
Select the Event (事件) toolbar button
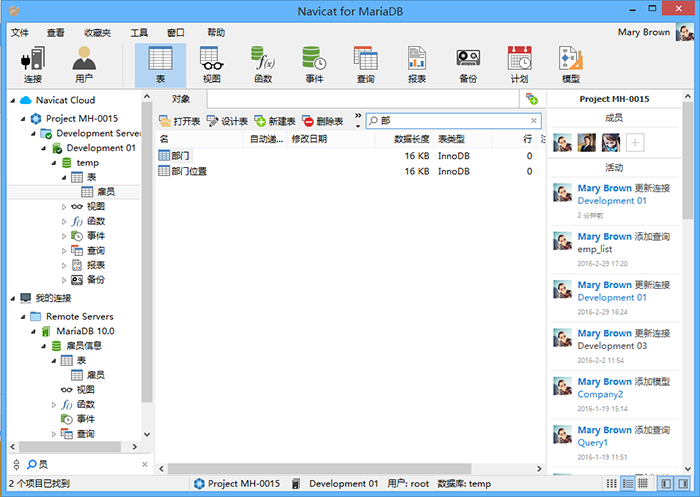pyautogui.click(x=314, y=65)
